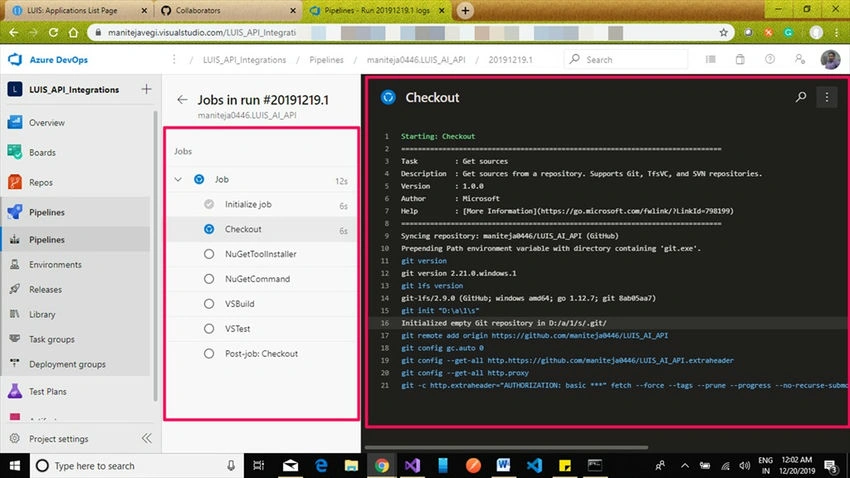This screenshot has width=850, height=478.
Task: Select the VSTest step
Action: pyautogui.click(x=261, y=329)
